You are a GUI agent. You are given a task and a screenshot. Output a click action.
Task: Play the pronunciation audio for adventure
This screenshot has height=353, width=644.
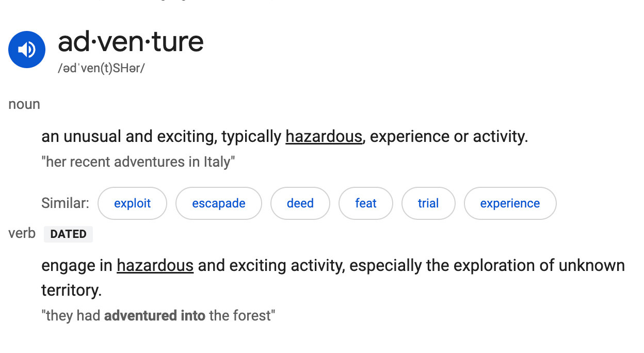click(x=27, y=50)
